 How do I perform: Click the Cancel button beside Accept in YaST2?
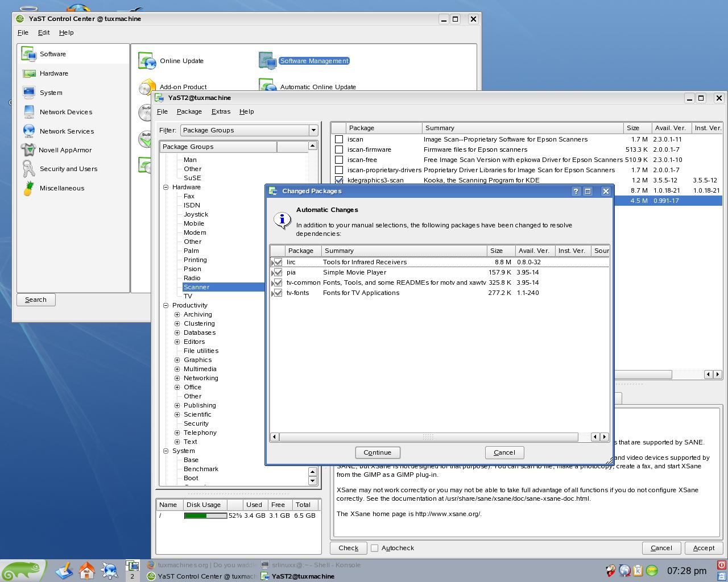pyautogui.click(x=661, y=548)
